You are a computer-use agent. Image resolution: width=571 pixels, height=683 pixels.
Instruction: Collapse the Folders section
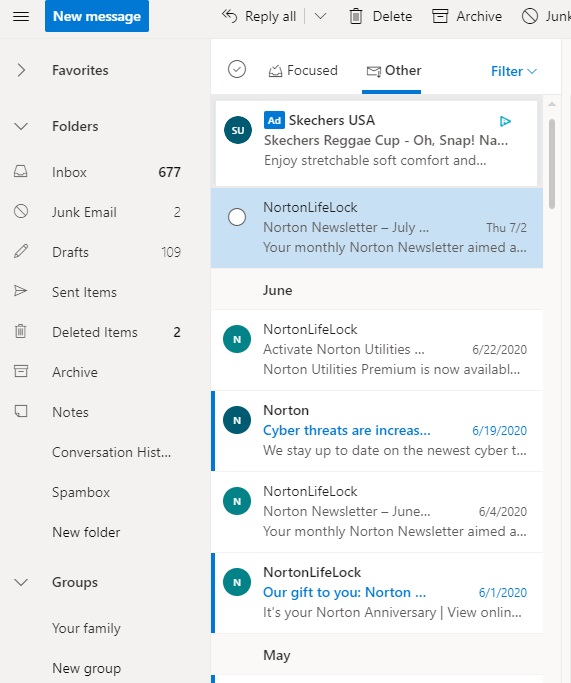20,126
